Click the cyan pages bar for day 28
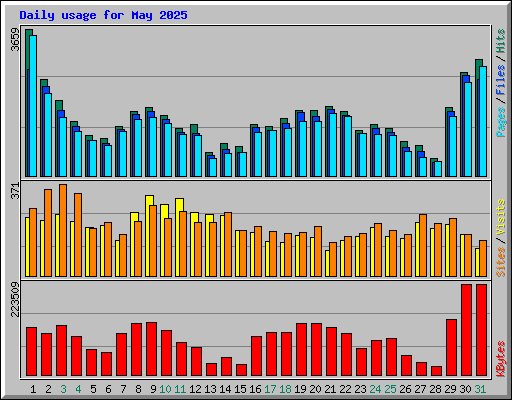 [x=438, y=169]
